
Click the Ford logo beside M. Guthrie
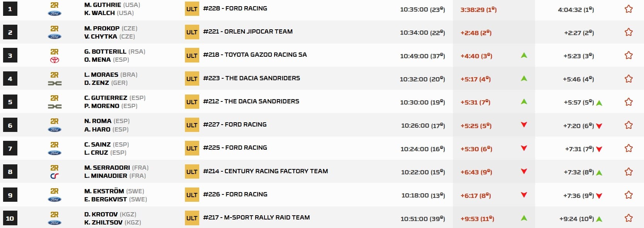point(54,14)
